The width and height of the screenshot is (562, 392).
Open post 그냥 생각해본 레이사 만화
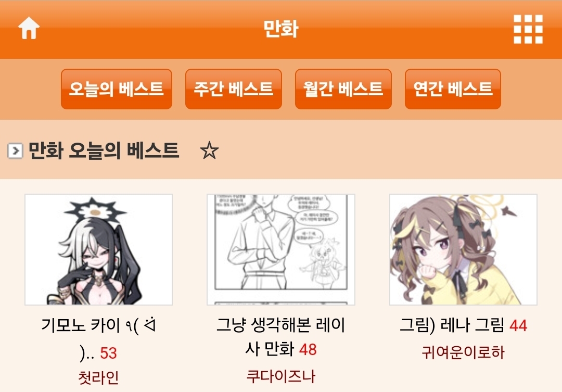(x=280, y=337)
